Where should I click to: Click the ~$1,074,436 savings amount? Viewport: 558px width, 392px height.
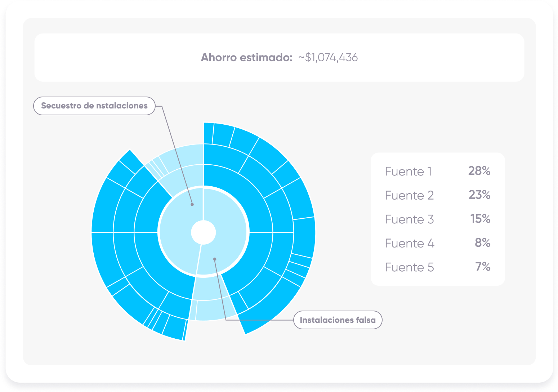pos(328,58)
